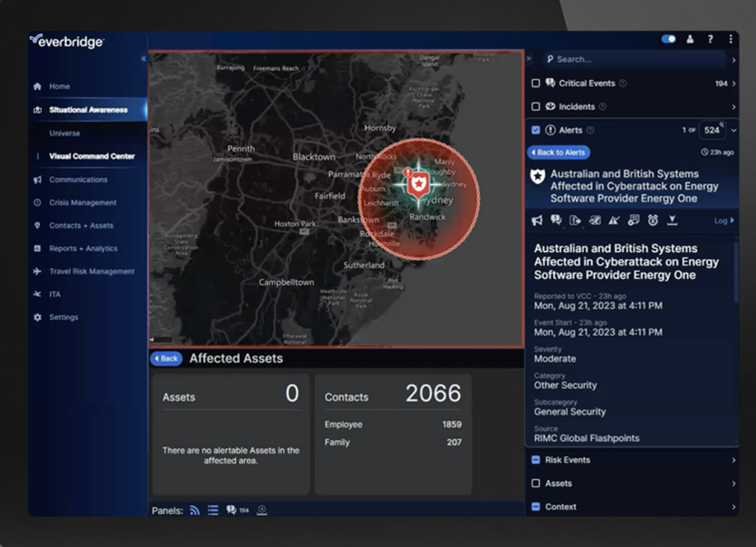This screenshot has width=756, height=547.
Task: Check the Critical Events checkbox
Action: pyautogui.click(x=535, y=83)
